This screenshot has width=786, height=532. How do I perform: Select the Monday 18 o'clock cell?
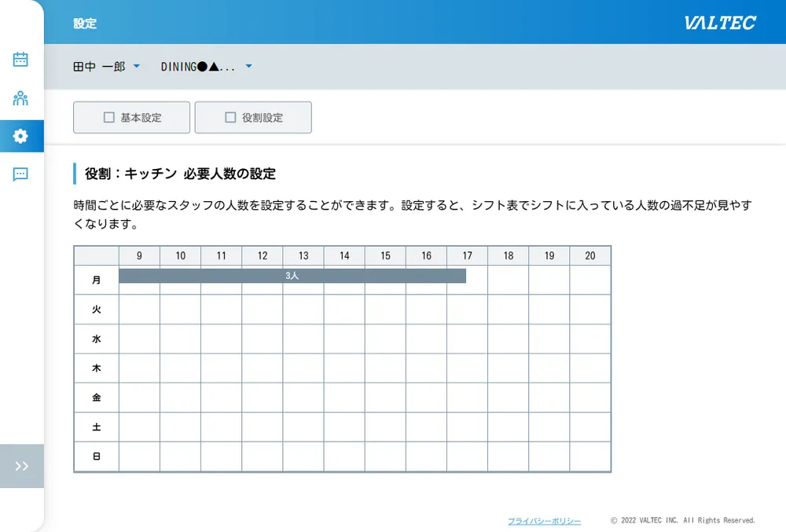[508, 280]
